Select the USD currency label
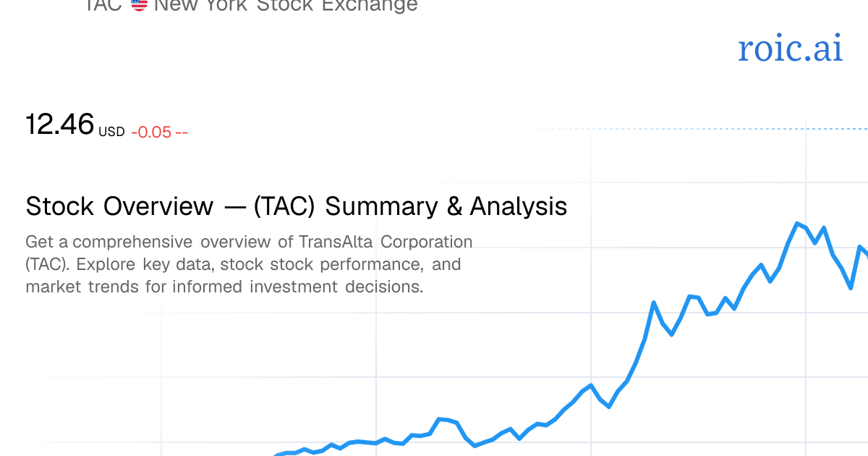Image resolution: width=868 pixels, height=456 pixels. (111, 132)
